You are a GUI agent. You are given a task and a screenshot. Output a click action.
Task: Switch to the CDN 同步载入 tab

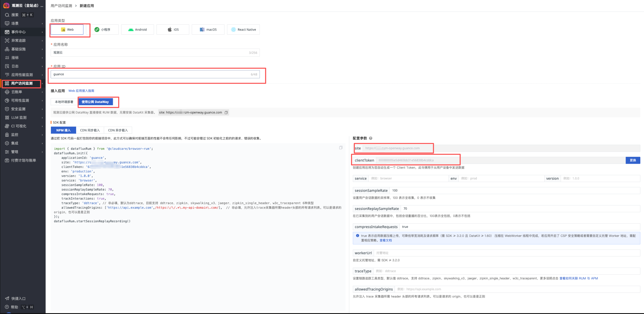click(90, 130)
